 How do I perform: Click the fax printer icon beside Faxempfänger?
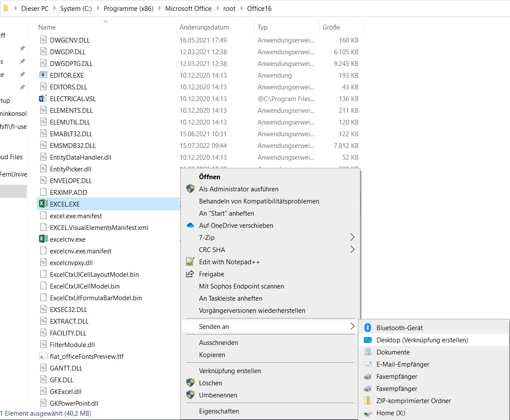(x=368, y=376)
